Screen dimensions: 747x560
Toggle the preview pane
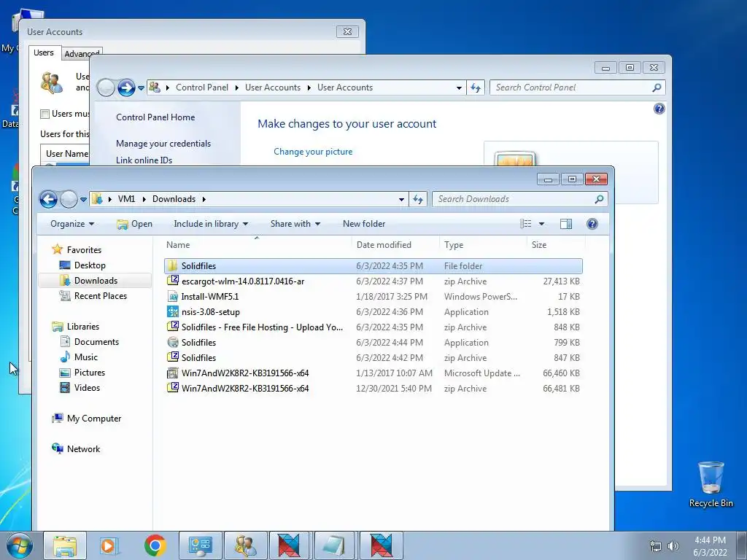coord(566,224)
